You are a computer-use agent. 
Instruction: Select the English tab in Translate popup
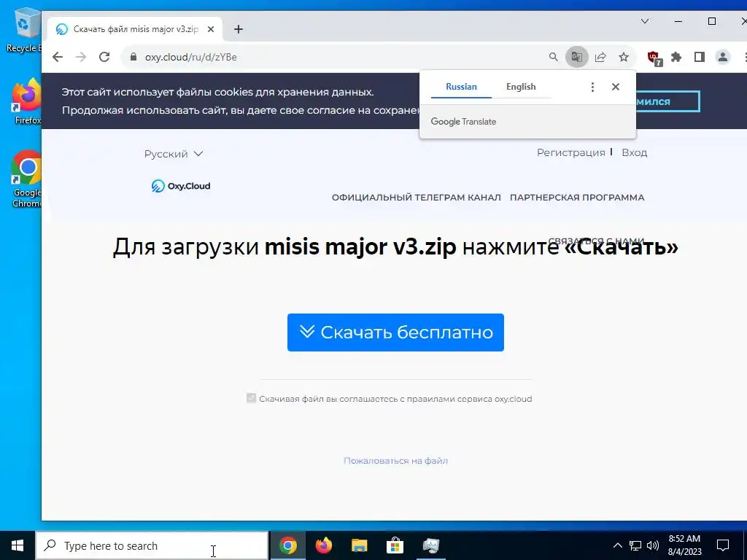521,87
